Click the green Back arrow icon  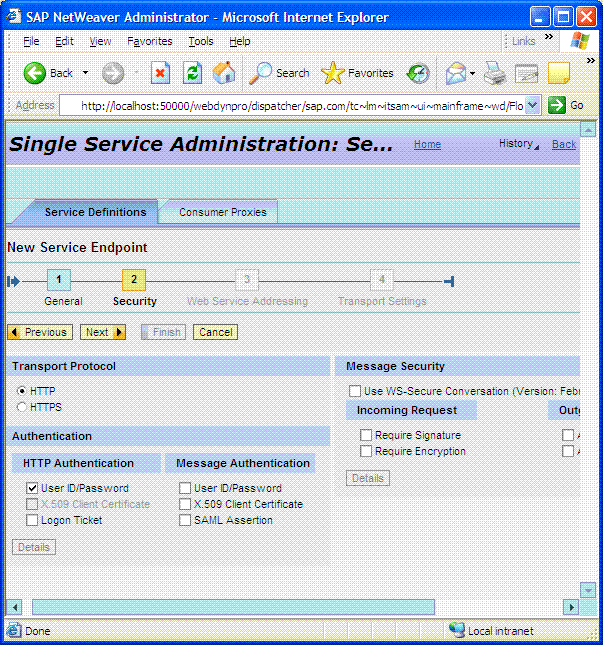pyautogui.click(x=35, y=73)
